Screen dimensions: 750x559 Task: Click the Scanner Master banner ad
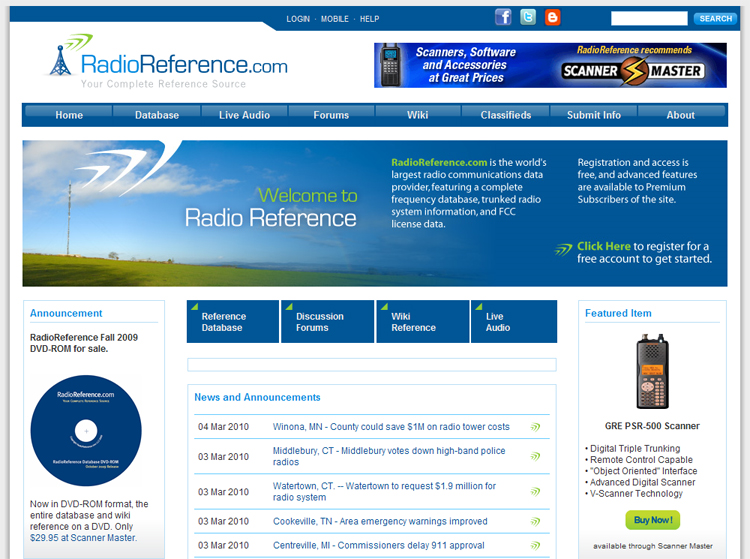point(550,65)
